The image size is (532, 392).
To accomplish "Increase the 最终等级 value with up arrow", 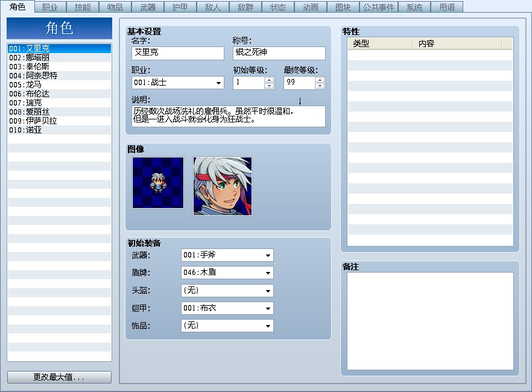I will coord(320,80).
